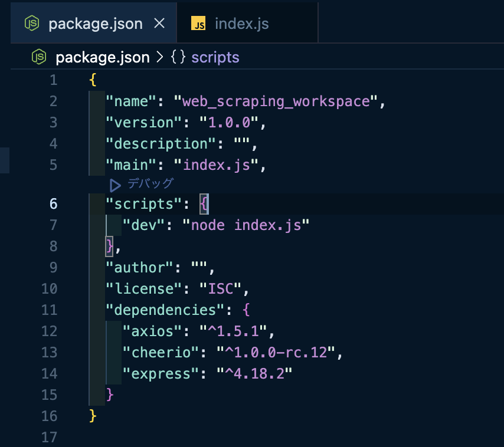
Task: Click the debug play triangle icon
Action: coord(115,185)
